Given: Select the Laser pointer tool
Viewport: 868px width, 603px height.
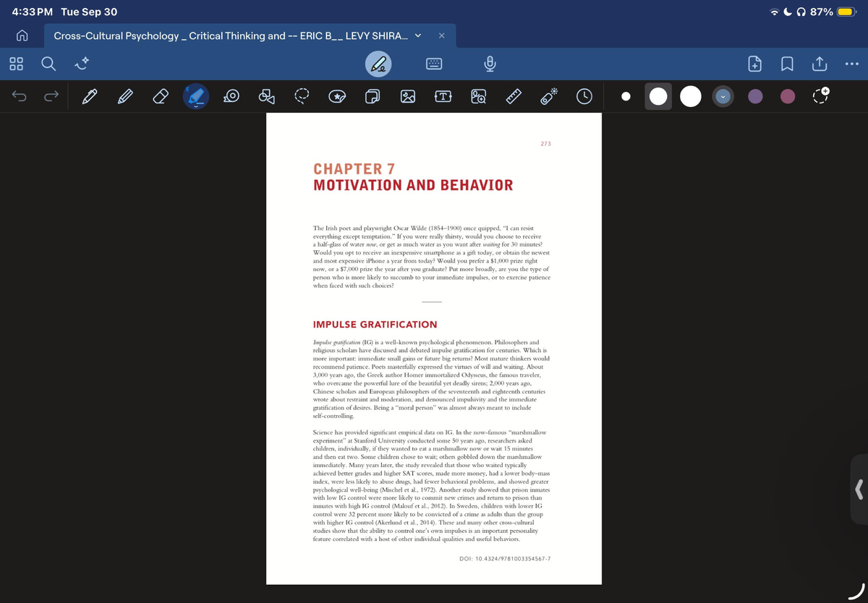Looking at the screenshot, I should pos(550,96).
